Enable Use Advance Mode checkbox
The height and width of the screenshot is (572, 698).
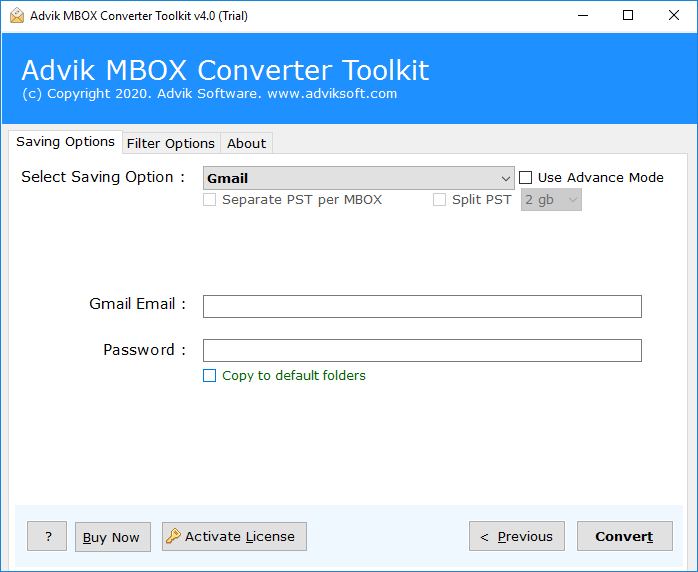pyautogui.click(x=525, y=178)
